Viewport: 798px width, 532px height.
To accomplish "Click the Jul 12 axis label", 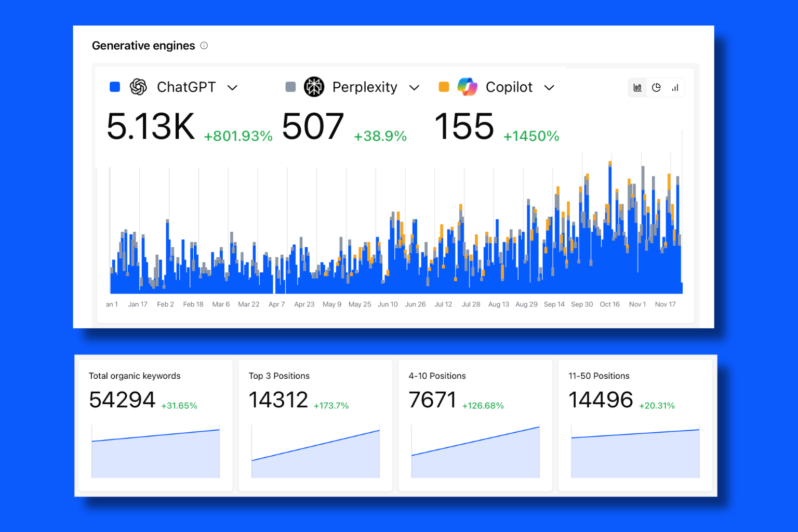I will 443,304.
